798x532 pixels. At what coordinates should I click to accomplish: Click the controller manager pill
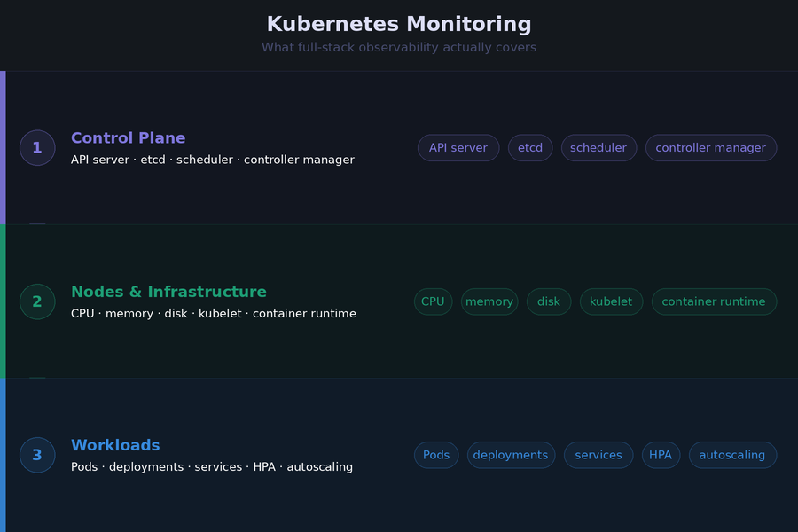click(711, 148)
